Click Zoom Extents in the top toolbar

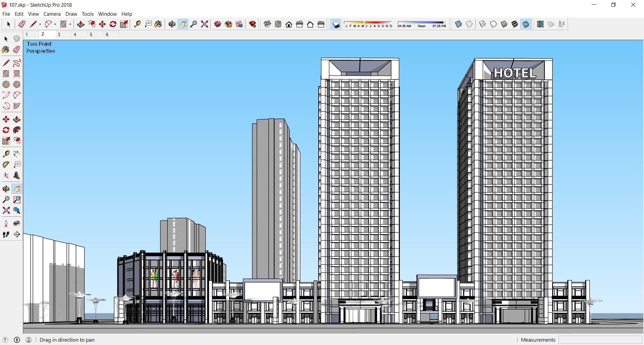pyautogui.click(x=204, y=24)
